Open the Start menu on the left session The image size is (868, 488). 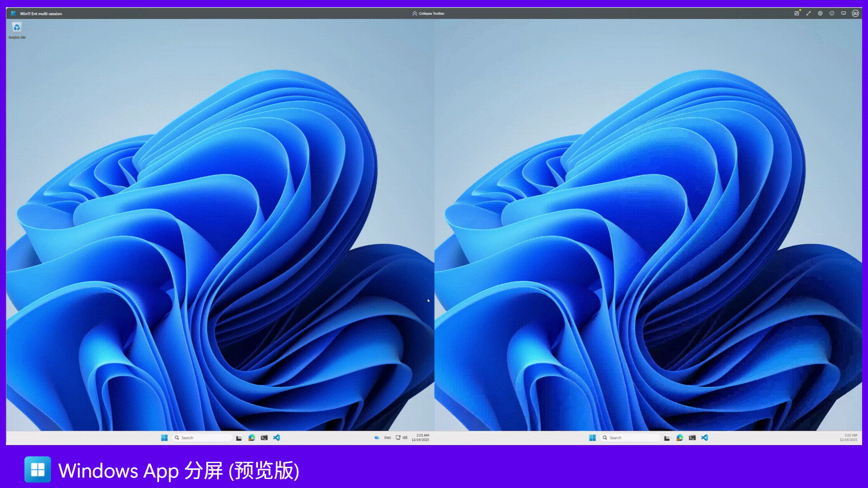164,437
